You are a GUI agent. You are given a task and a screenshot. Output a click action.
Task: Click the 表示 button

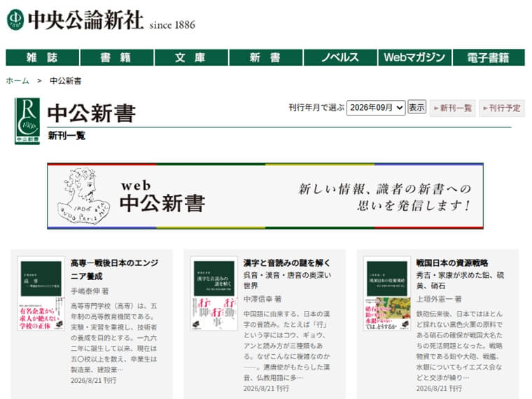point(416,107)
